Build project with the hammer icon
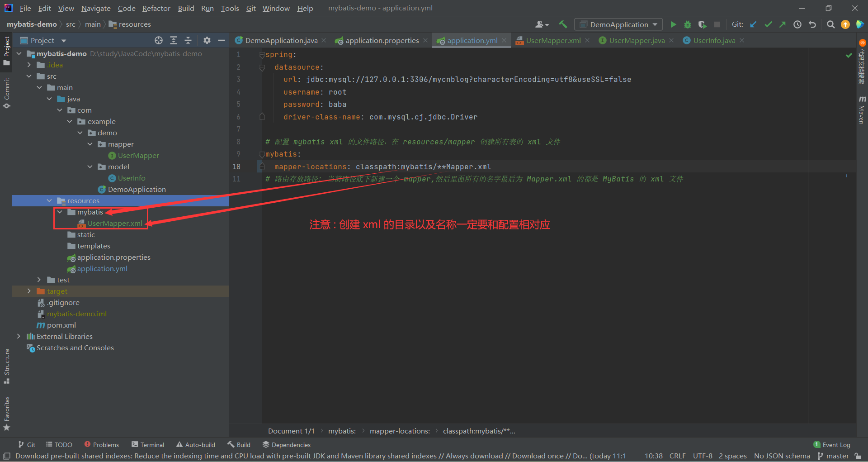Viewport: 868px width, 462px height. (563, 24)
